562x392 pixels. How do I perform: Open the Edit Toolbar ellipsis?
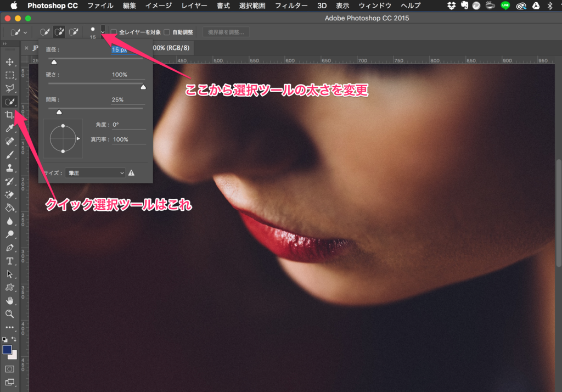[10, 327]
